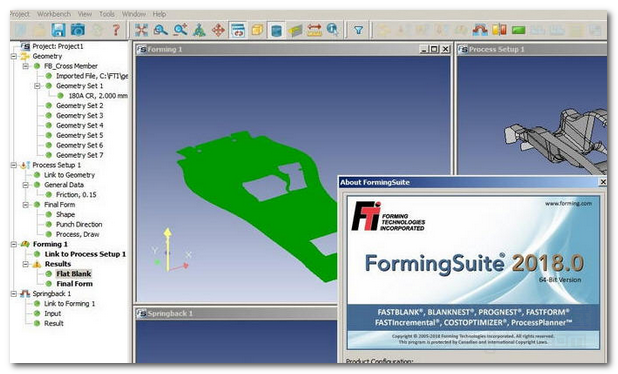Close the About FormingSuite dialog
The width and height of the screenshot is (618, 374).
click(603, 182)
